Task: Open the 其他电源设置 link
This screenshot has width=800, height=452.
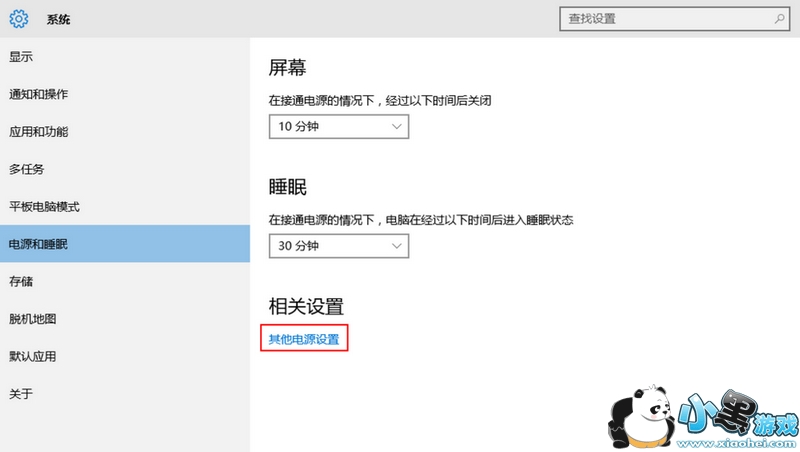Action: click(304, 339)
